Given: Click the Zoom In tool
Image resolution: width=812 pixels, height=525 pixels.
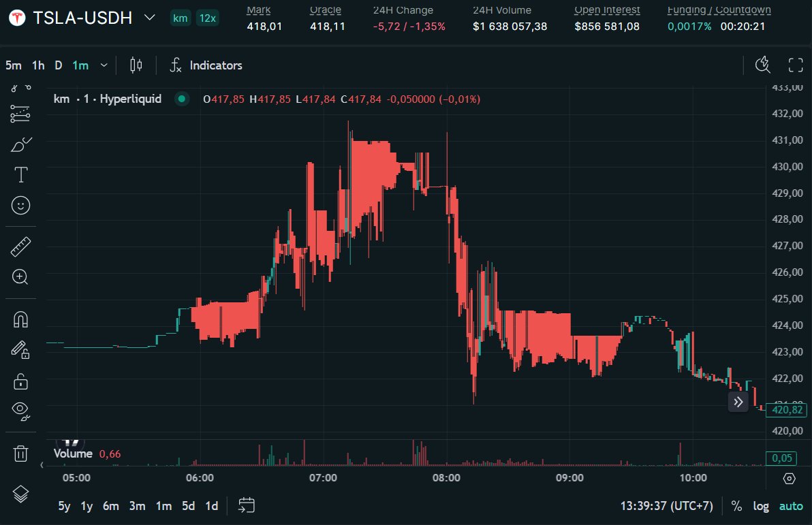Looking at the screenshot, I should tap(20, 276).
